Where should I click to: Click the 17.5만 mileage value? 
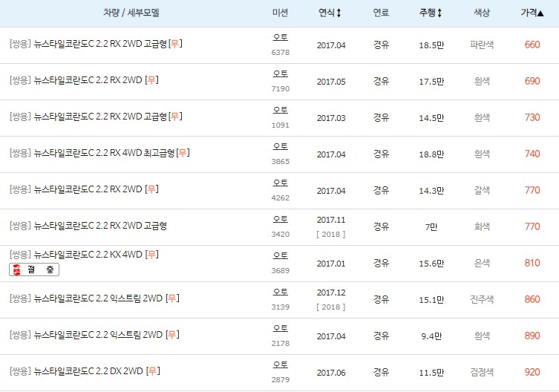431,82
